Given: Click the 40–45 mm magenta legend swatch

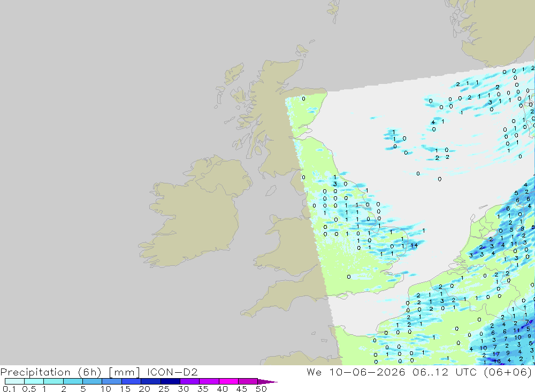Looking at the screenshot, I should point(228,381).
